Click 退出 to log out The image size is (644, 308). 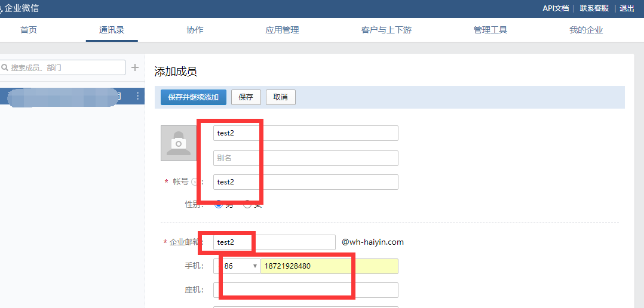(x=627, y=8)
